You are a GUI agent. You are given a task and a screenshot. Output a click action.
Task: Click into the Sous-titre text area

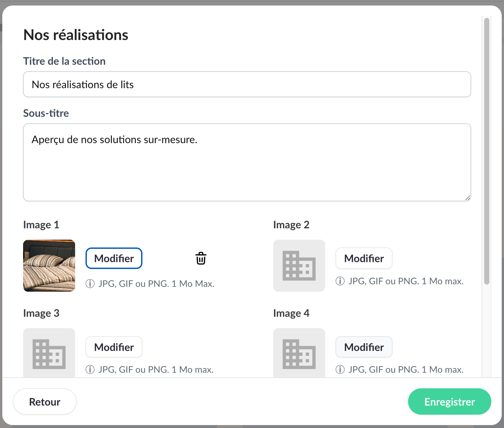[247, 162]
